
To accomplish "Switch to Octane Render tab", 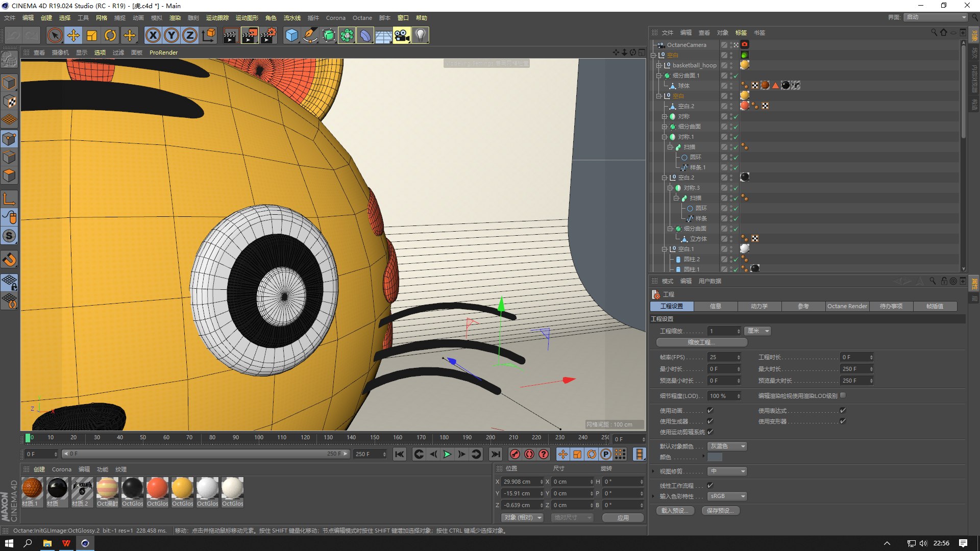I will (x=847, y=306).
